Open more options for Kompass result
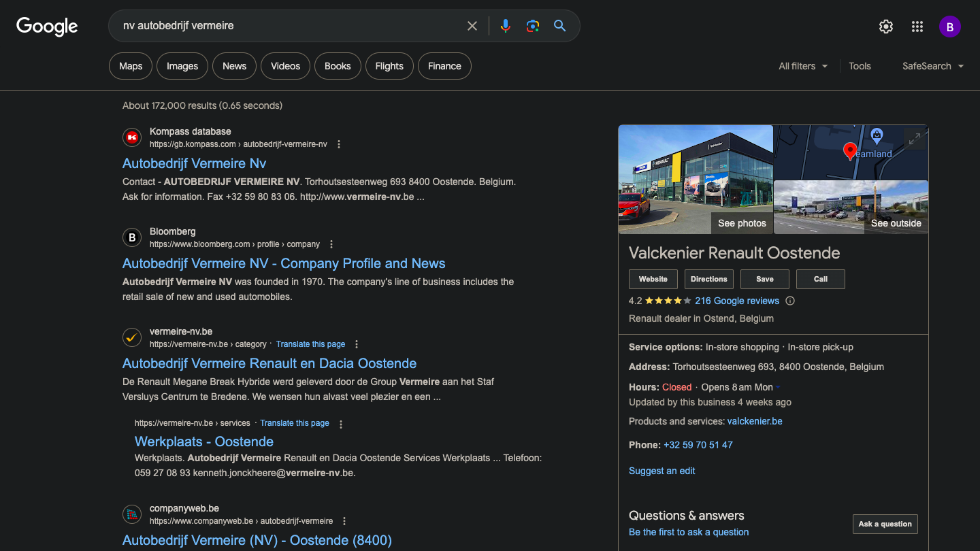 click(339, 144)
